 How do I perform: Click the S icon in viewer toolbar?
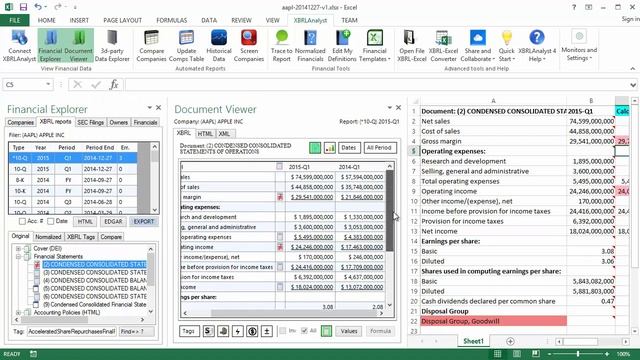pos(208,331)
